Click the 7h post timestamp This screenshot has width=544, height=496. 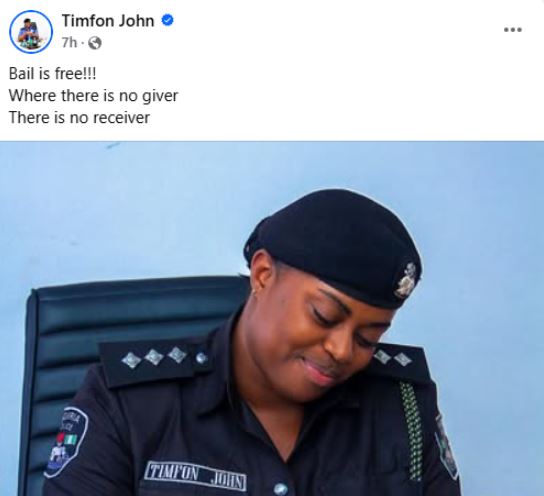[x=69, y=43]
